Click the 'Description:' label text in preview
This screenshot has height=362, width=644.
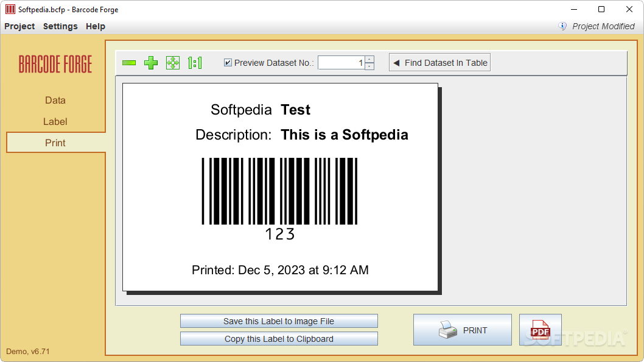point(233,135)
